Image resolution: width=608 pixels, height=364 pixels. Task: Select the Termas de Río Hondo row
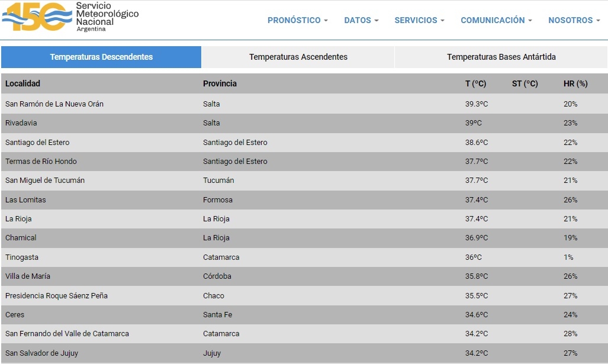[x=41, y=162]
